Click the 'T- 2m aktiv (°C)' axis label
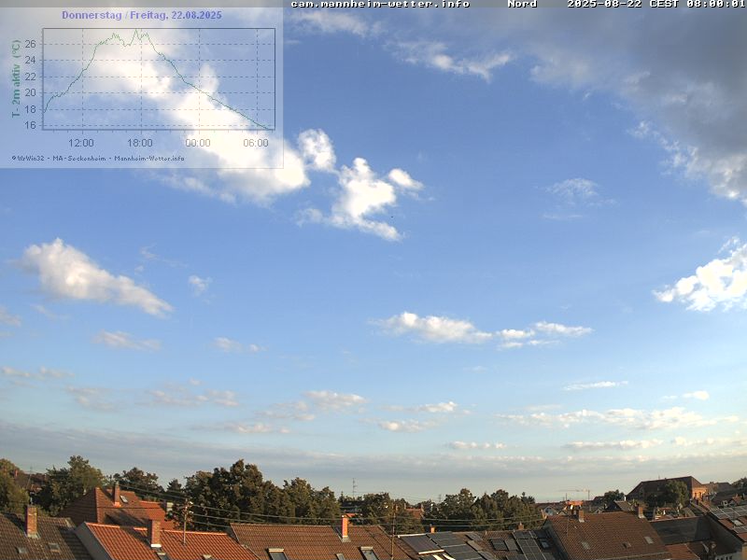Screen dimensions: 747x560 point(16,78)
